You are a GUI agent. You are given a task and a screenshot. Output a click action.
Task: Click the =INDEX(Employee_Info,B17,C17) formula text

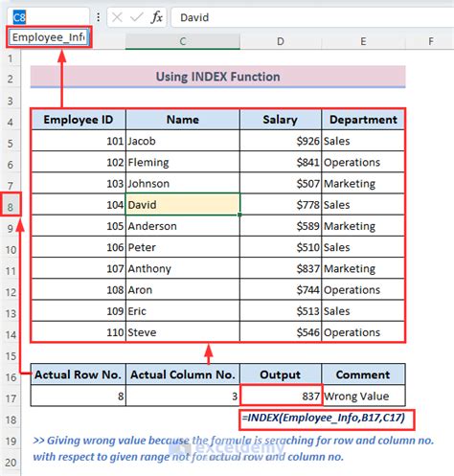pyautogui.click(x=324, y=418)
